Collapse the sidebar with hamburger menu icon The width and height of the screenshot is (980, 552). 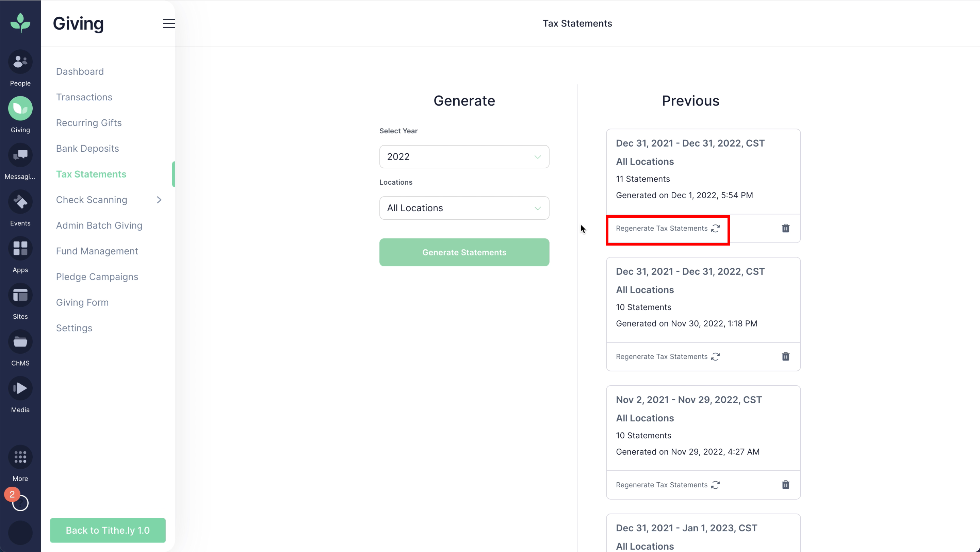tap(169, 23)
